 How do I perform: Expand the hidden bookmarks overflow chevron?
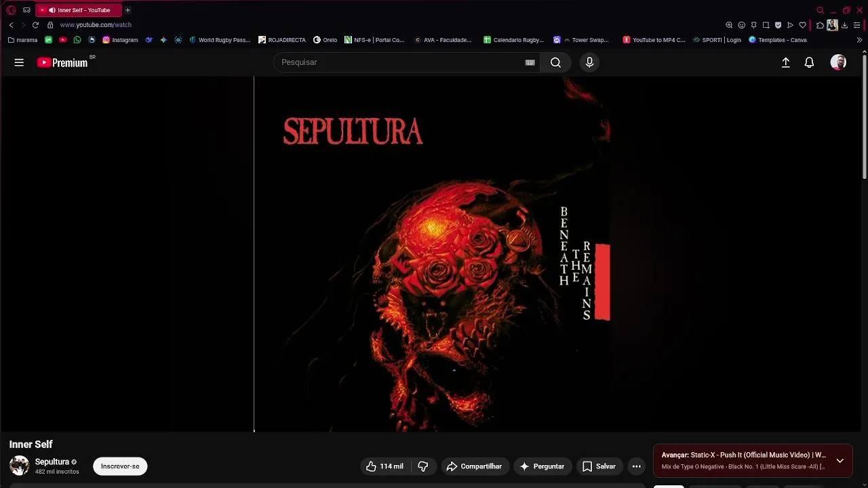pyautogui.click(x=860, y=40)
